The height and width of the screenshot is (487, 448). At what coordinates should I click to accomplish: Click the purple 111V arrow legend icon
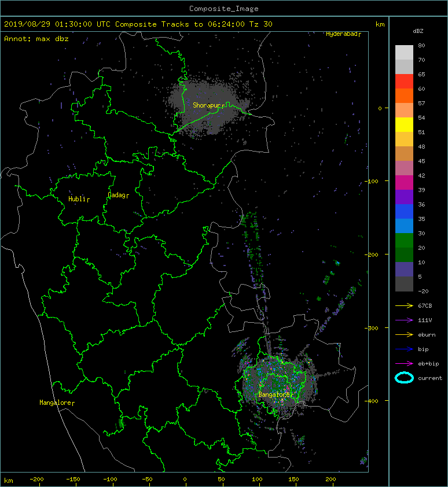404,320
